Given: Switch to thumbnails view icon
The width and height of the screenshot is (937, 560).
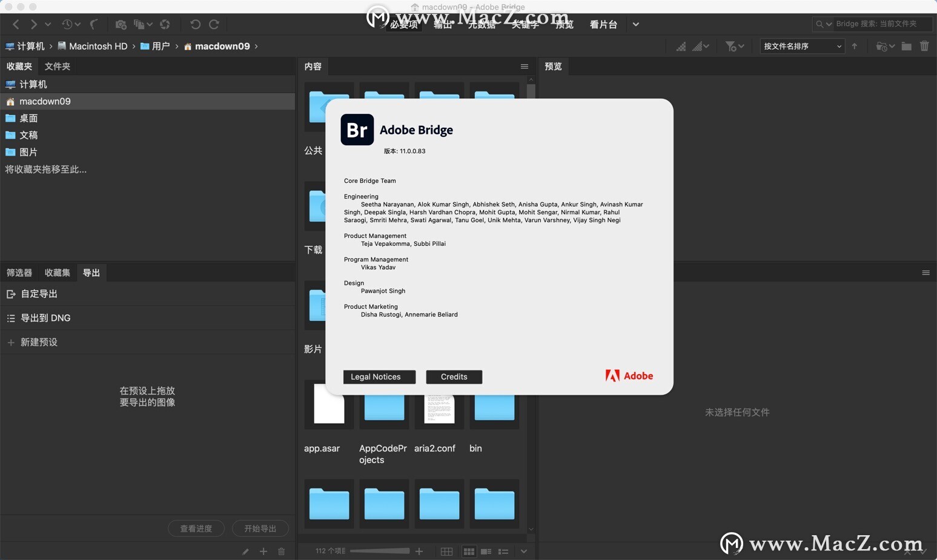Looking at the screenshot, I should [x=469, y=552].
